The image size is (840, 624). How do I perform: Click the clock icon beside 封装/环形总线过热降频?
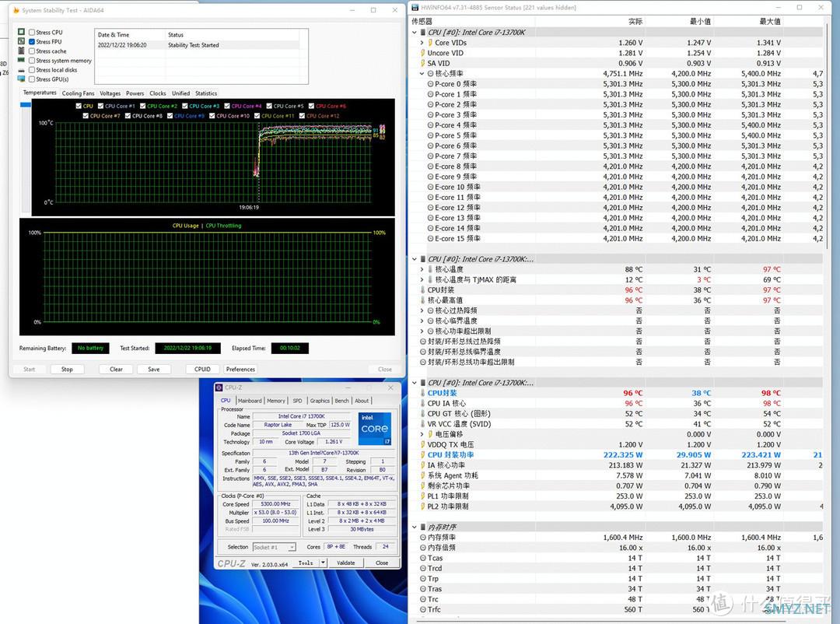(x=423, y=342)
